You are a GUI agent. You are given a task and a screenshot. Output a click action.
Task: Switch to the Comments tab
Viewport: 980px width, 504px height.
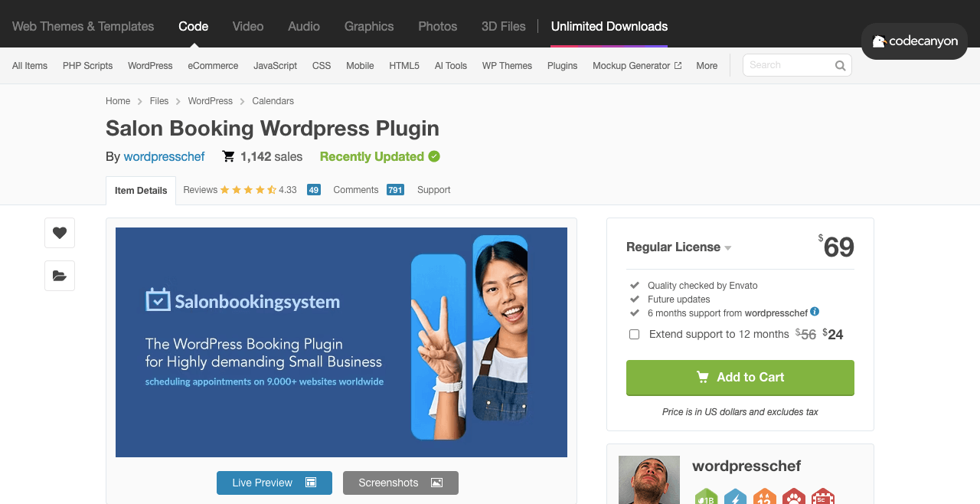pyautogui.click(x=356, y=190)
